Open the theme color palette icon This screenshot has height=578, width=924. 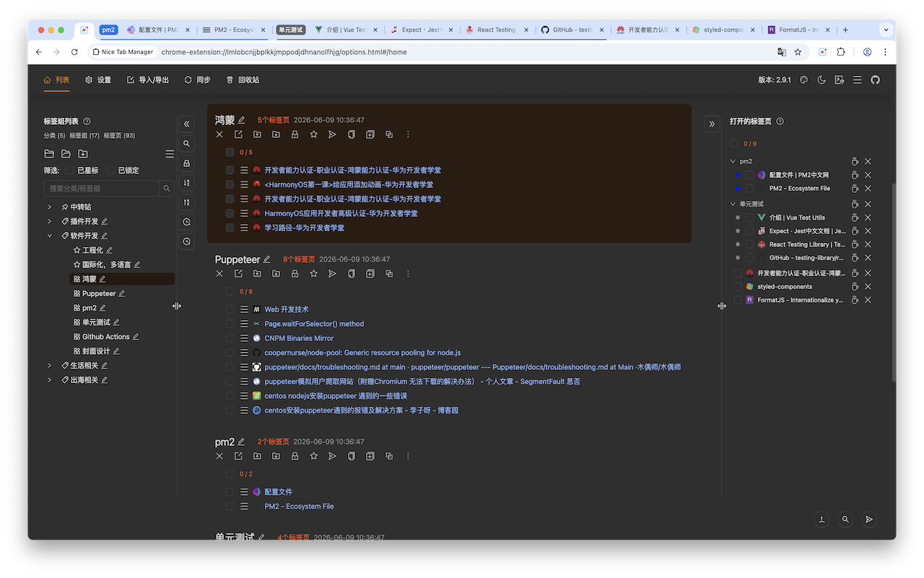coord(804,80)
